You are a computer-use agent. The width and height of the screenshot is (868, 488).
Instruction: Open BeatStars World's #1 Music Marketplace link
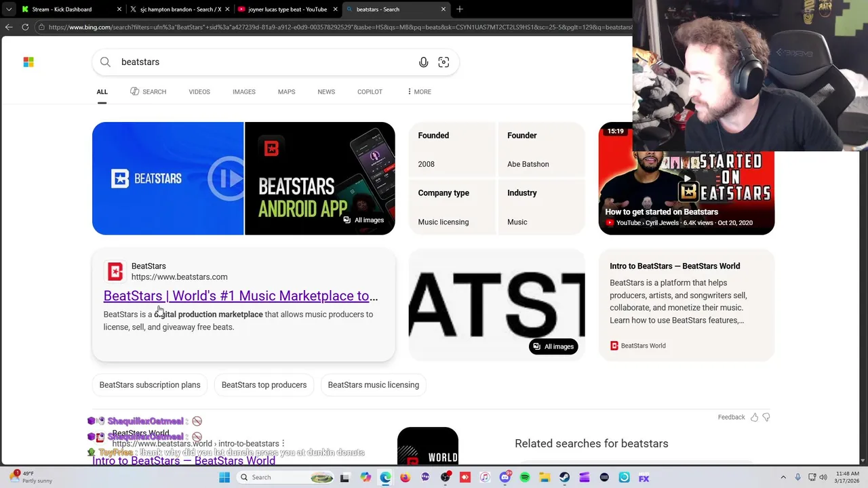[x=241, y=296]
